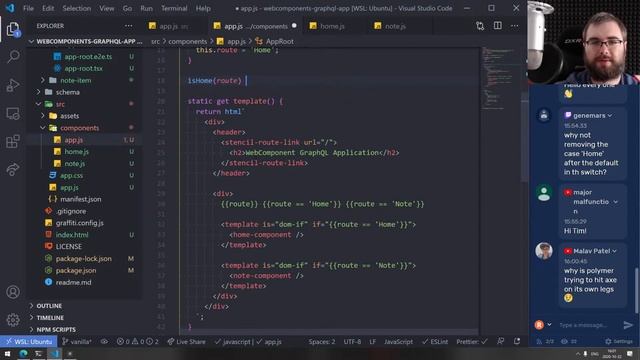640x360 pixels.
Task: Open the Explorer view in activity bar
Action: click(x=13, y=29)
